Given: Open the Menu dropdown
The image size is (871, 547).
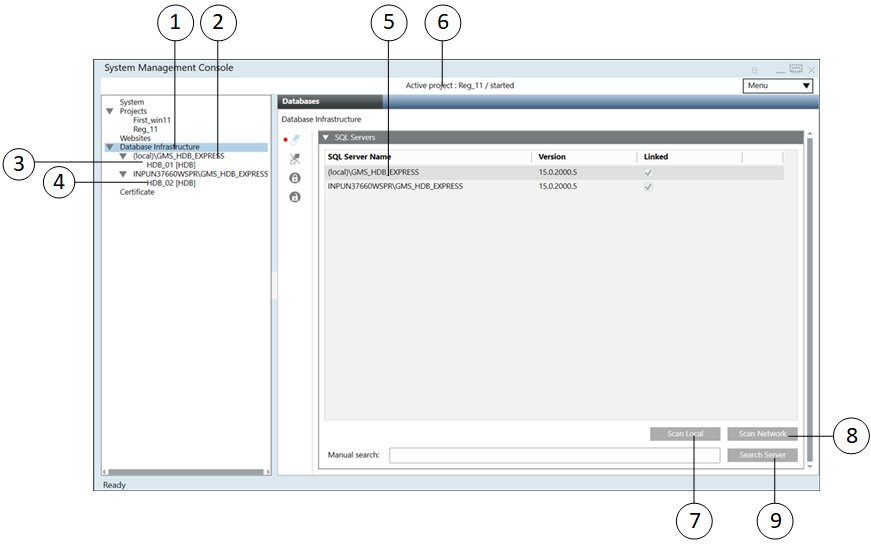Looking at the screenshot, I should [779, 86].
